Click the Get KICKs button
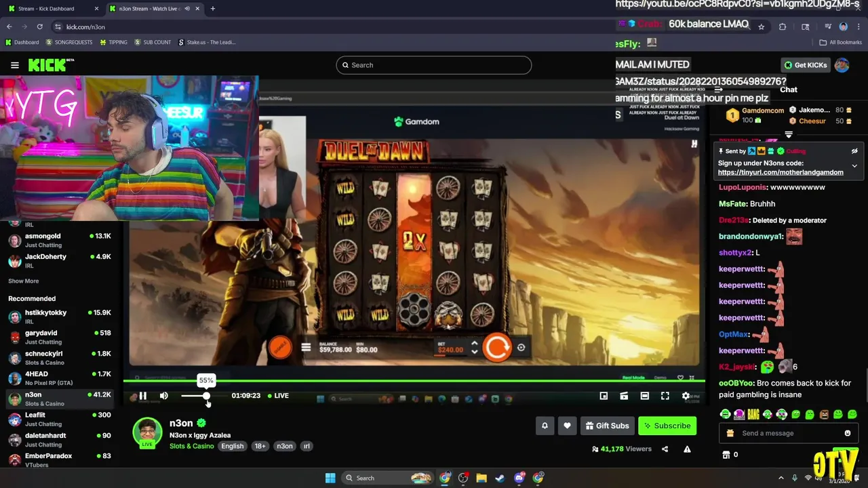This screenshot has height=488, width=868. (x=806, y=65)
